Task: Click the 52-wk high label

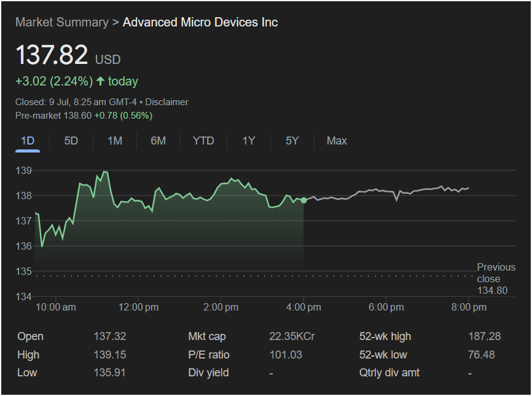Action: (385, 336)
